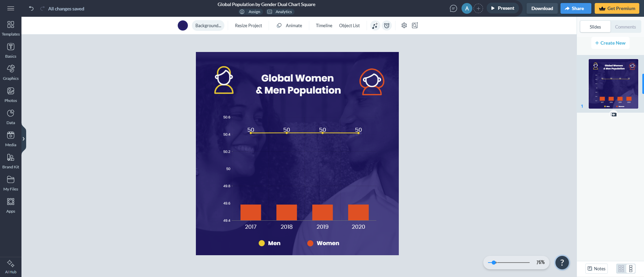Viewport: 644px width, 277px height.
Task: Open the AI Hub
Action: point(11,267)
